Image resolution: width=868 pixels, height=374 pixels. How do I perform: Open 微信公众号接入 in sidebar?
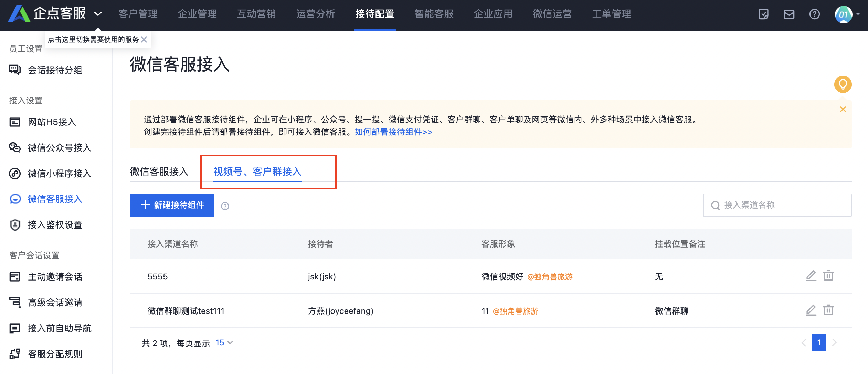click(x=60, y=148)
